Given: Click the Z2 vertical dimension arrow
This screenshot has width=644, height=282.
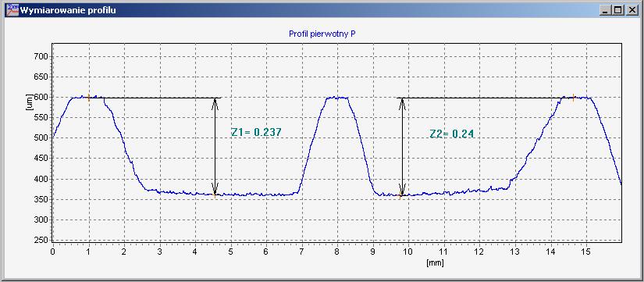Looking at the screenshot, I should (403, 146).
